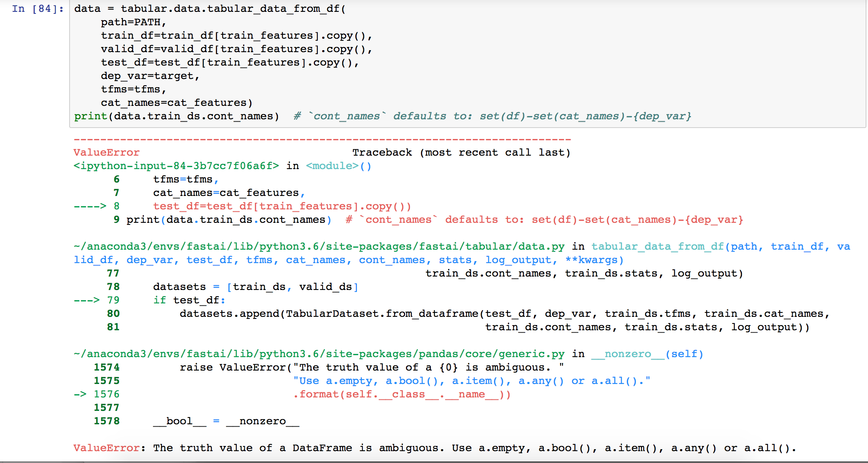Click the arrow pointing to line 1576

(x=80, y=394)
